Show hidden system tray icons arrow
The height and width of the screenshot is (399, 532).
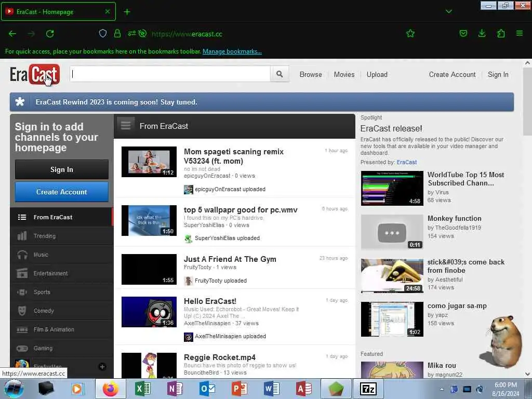442,389
